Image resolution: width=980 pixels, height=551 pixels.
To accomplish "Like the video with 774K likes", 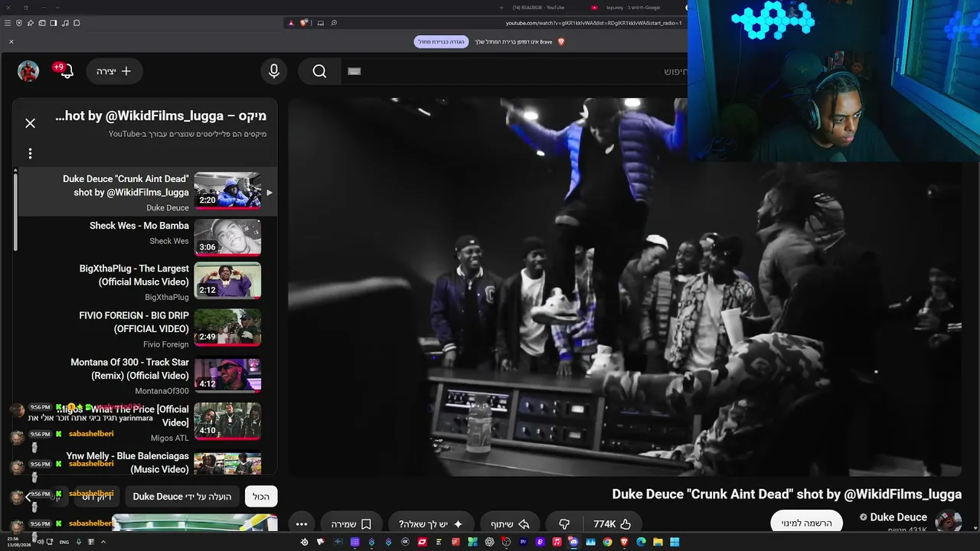I will pyautogui.click(x=612, y=524).
